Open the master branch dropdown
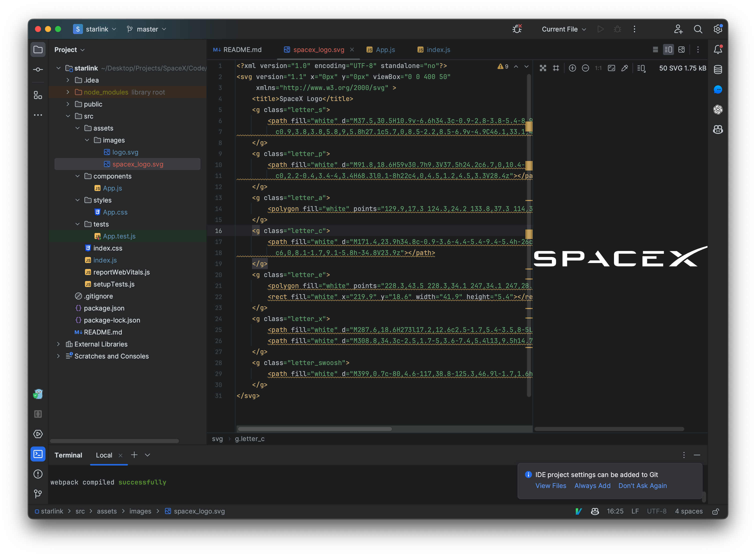The width and height of the screenshot is (756, 556). [147, 29]
